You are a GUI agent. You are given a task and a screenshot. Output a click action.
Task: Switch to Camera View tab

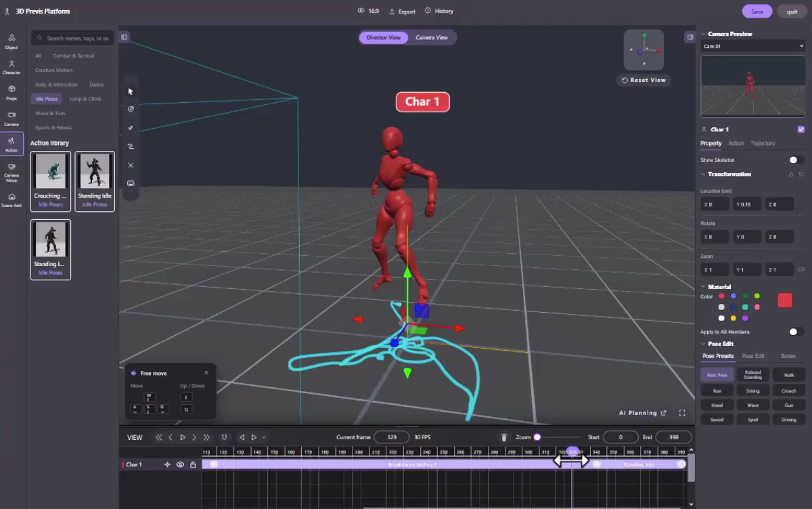tap(432, 37)
